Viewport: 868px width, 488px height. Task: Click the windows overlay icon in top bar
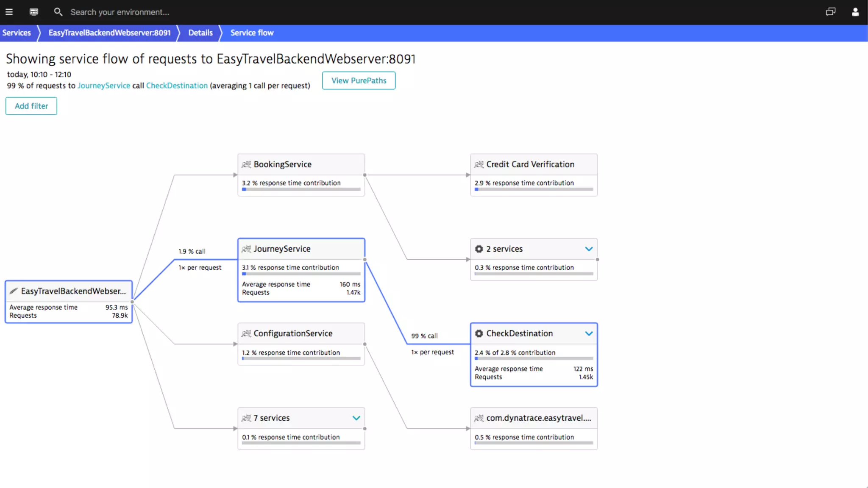pos(830,12)
